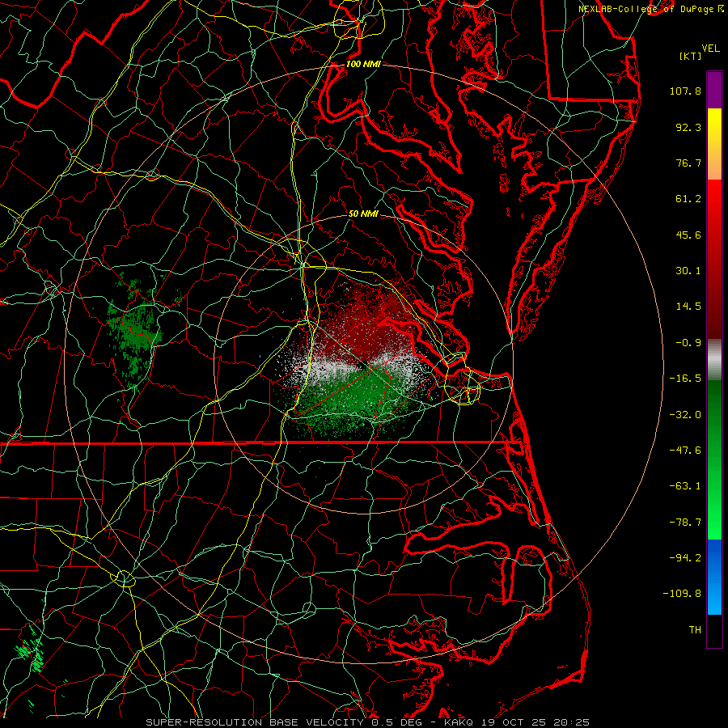
Task: Click the bright green echoes in southwest corner
Action: click(x=32, y=650)
